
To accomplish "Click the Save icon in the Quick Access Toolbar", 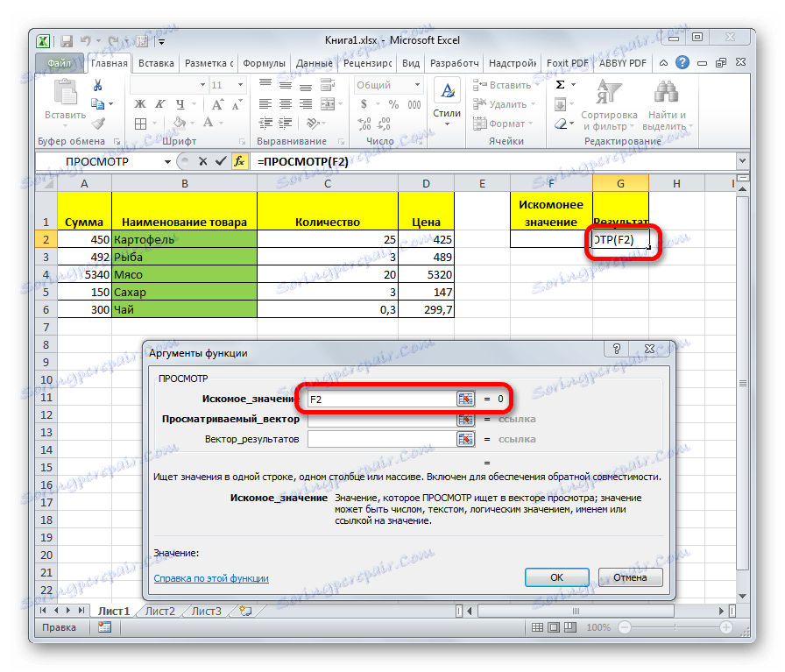I will point(67,41).
